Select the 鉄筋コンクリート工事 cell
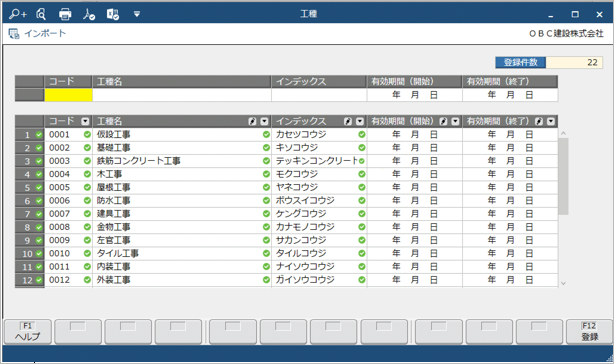The width and height of the screenshot is (614, 364). 182,161
